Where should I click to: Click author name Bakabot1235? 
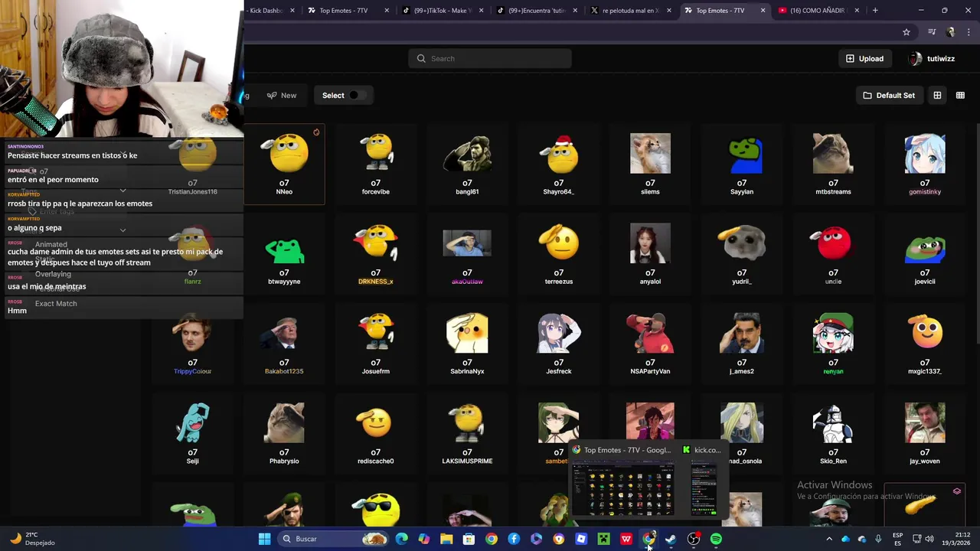tap(284, 371)
